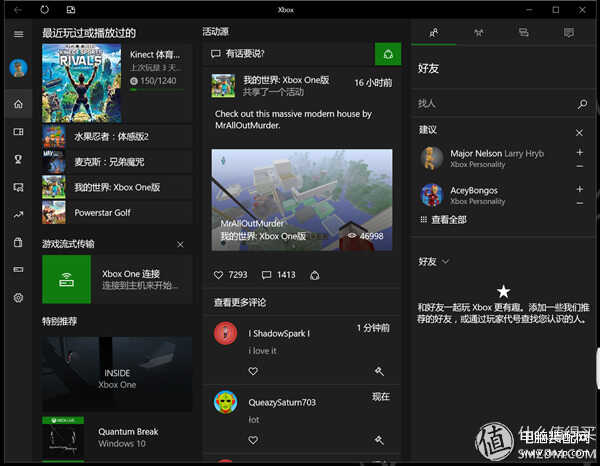Image resolution: width=600 pixels, height=466 pixels.
Task: Open I ShadowSpark I's profile
Action: pyautogui.click(x=279, y=333)
